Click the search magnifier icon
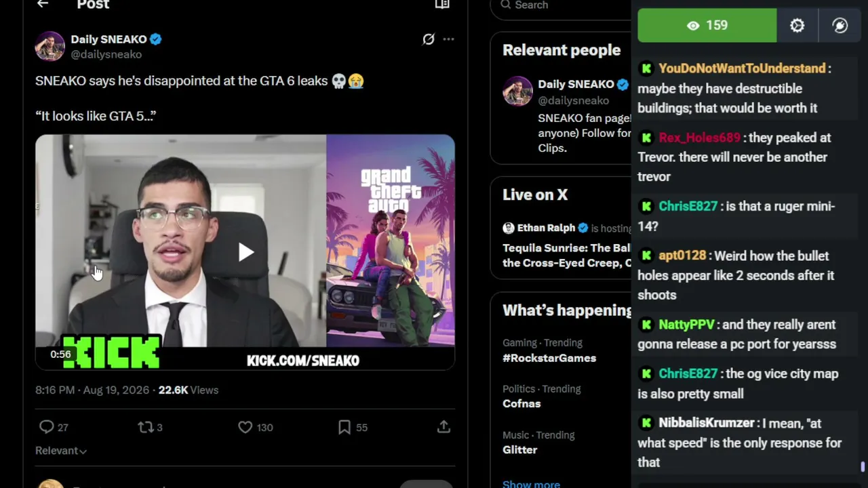Viewport: 868px width, 488px height. [506, 5]
